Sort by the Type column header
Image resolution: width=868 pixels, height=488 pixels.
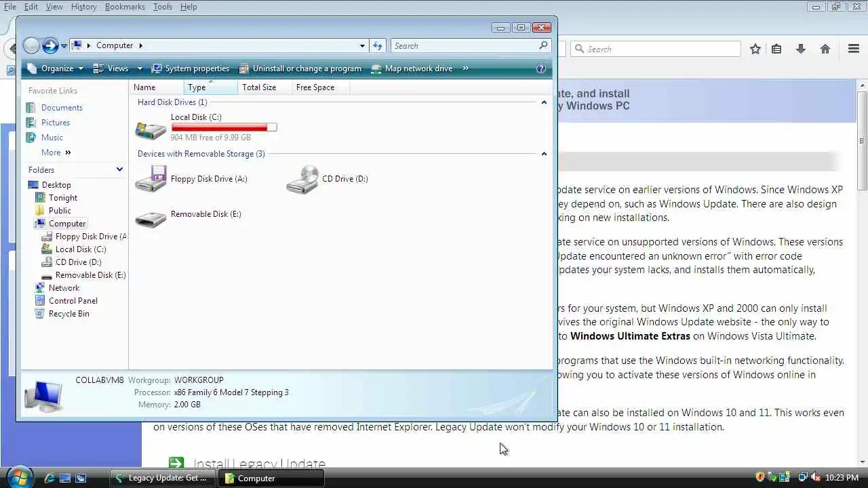coord(211,87)
